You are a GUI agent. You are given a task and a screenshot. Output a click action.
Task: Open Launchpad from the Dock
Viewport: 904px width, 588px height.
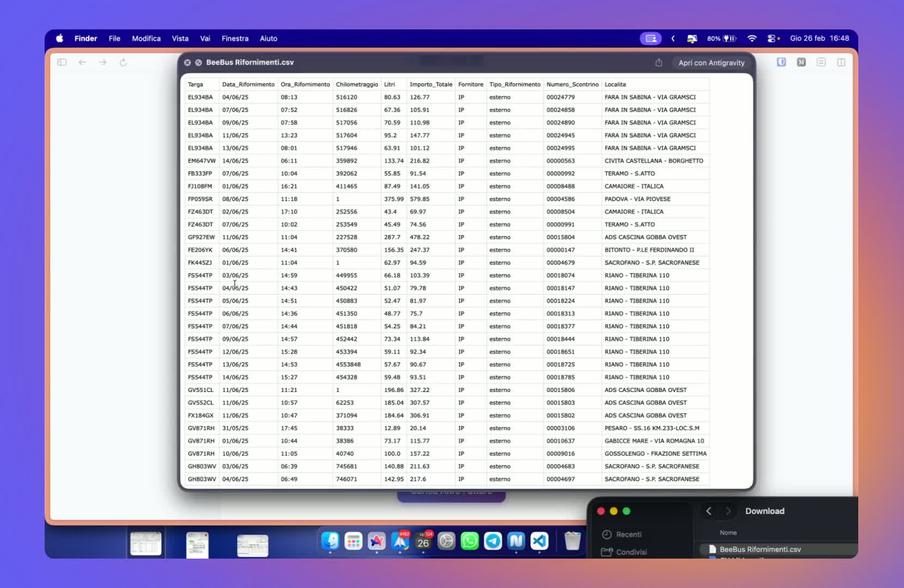pyautogui.click(x=353, y=541)
